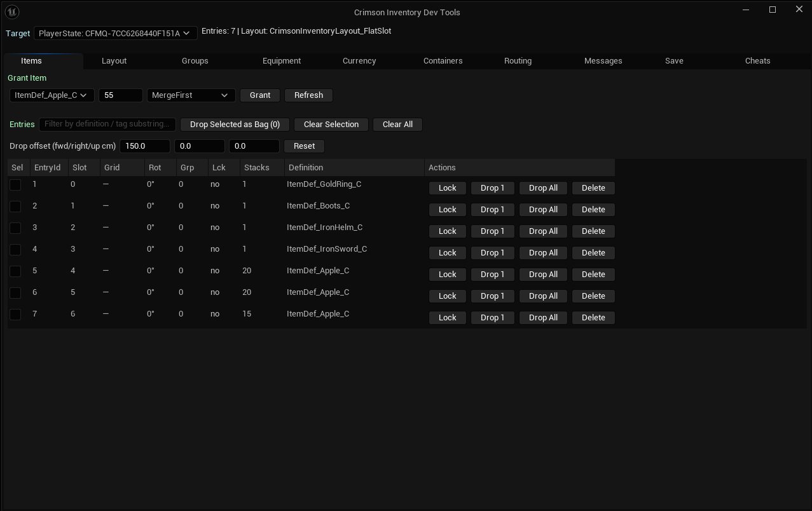Open the Messages tab
Viewport: 812px width, 511px height.
pyautogui.click(x=603, y=61)
